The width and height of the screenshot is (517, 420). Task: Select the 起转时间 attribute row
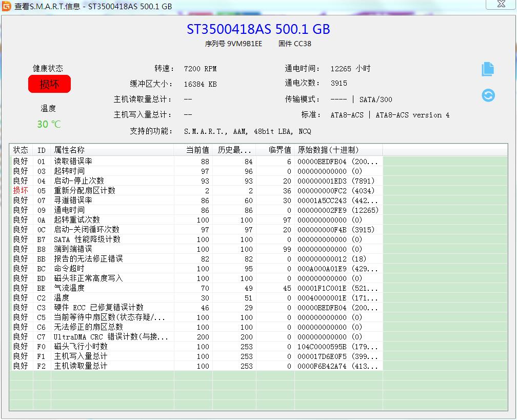(196, 171)
